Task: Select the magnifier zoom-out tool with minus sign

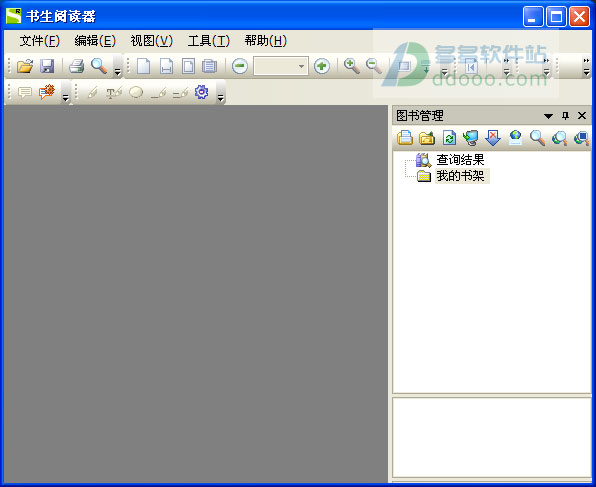Action: (374, 66)
